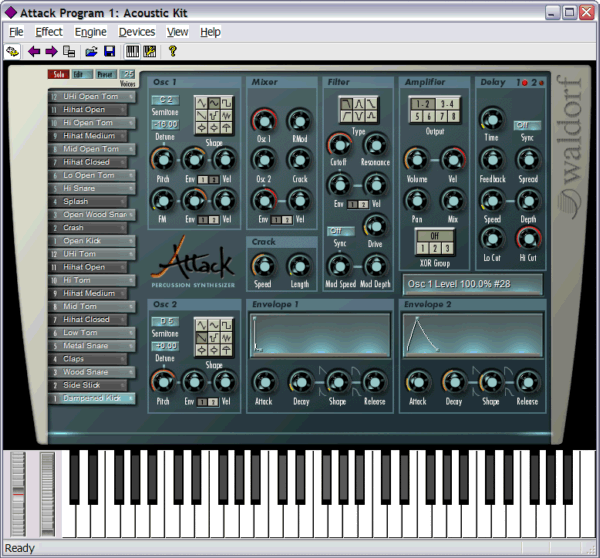Click the Osc 1 Level 100.0% display
The image size is (600, 558).
(473, 284)
